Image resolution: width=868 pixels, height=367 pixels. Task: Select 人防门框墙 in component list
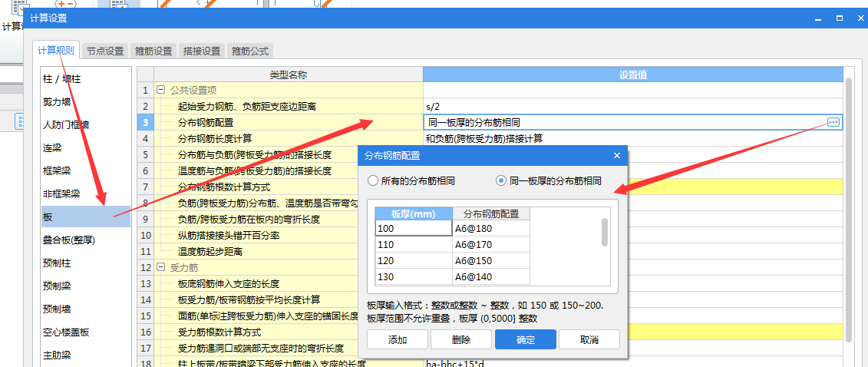pyautogui.click(x=86, y=125)
